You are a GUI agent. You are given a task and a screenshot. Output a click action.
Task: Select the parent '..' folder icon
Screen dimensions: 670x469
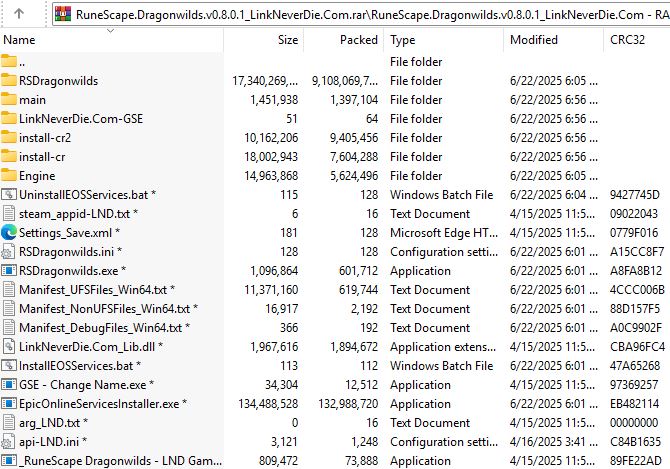(9, 62)
